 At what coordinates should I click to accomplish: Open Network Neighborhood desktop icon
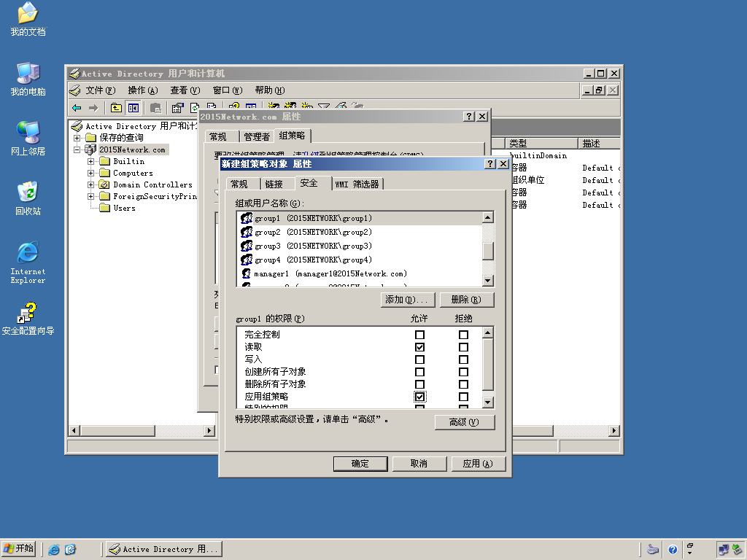click(28, 139)
